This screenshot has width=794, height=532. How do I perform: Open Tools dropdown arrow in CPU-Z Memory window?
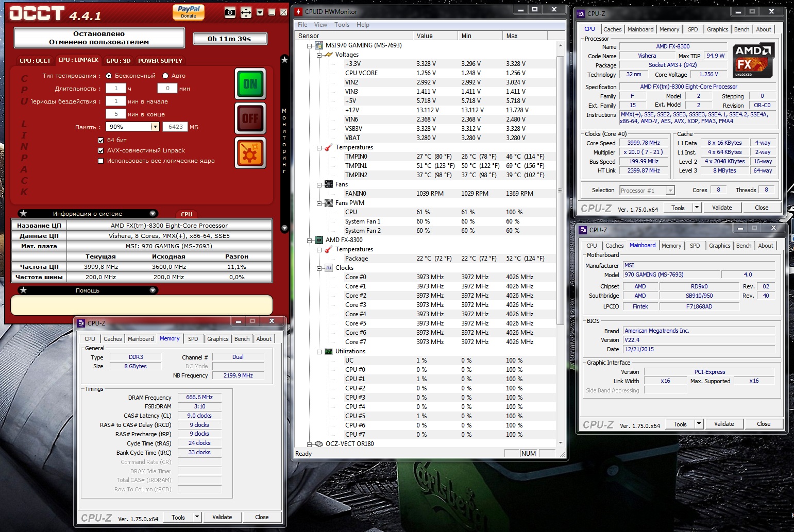[x=197, y=517]
